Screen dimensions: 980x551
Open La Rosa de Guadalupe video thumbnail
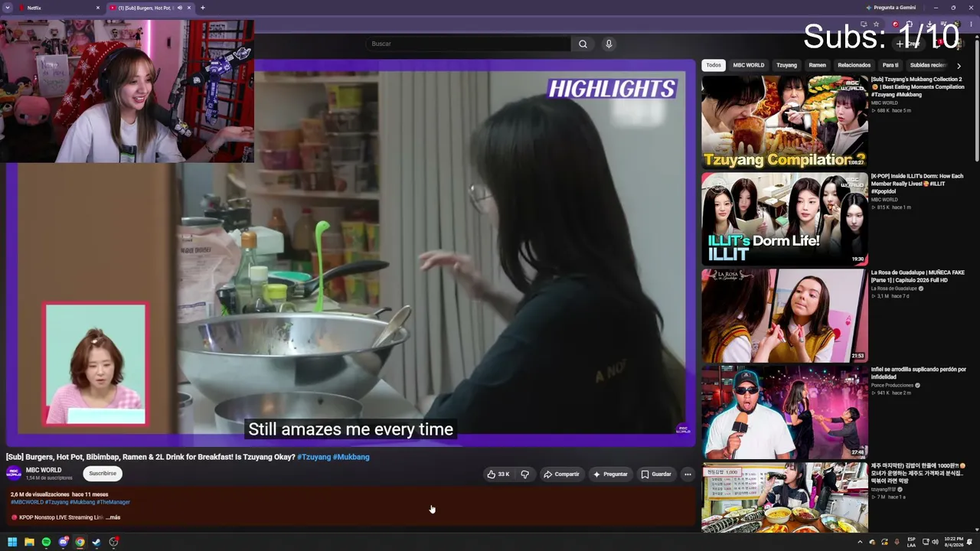(x=785, y=315)
